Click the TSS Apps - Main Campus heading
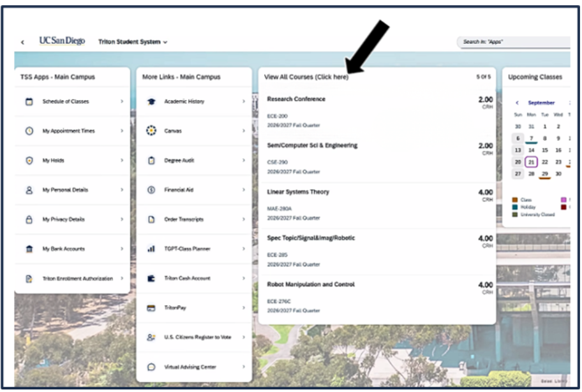The image size is (582, 392). coord(57,76)
